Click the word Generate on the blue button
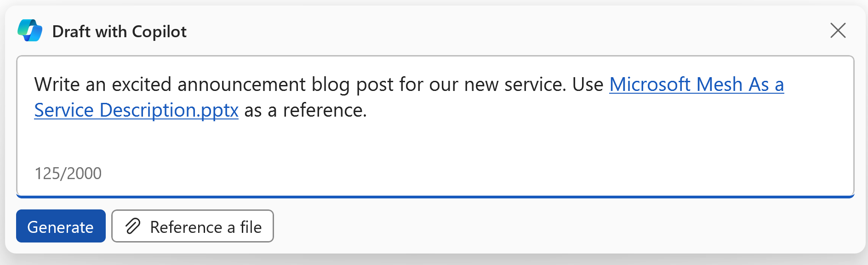Viewport: 868px width, 265px height. tap(60, 226)
